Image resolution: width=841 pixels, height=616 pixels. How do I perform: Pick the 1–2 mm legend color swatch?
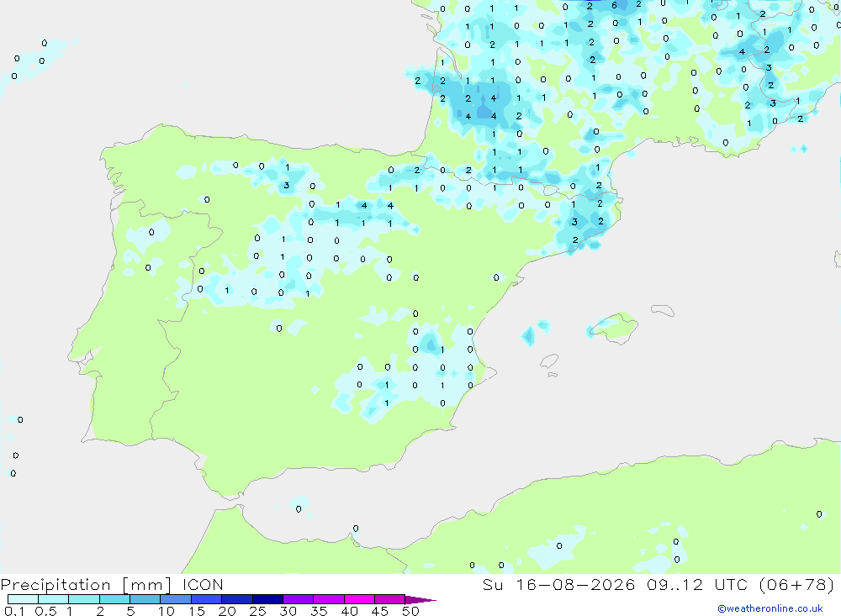point(84,599)
